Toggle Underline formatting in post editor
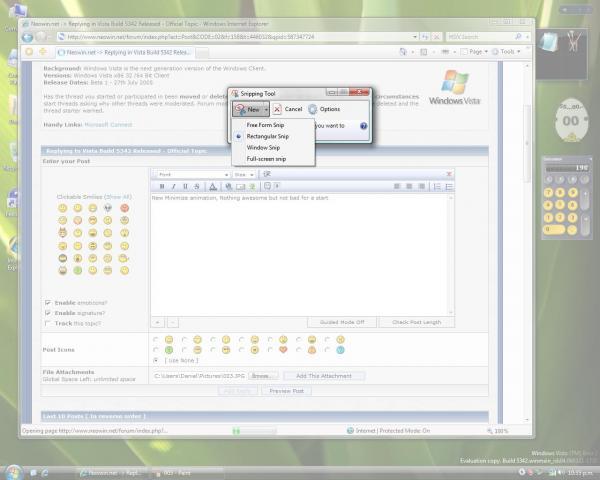 click(x=185, y=186)
